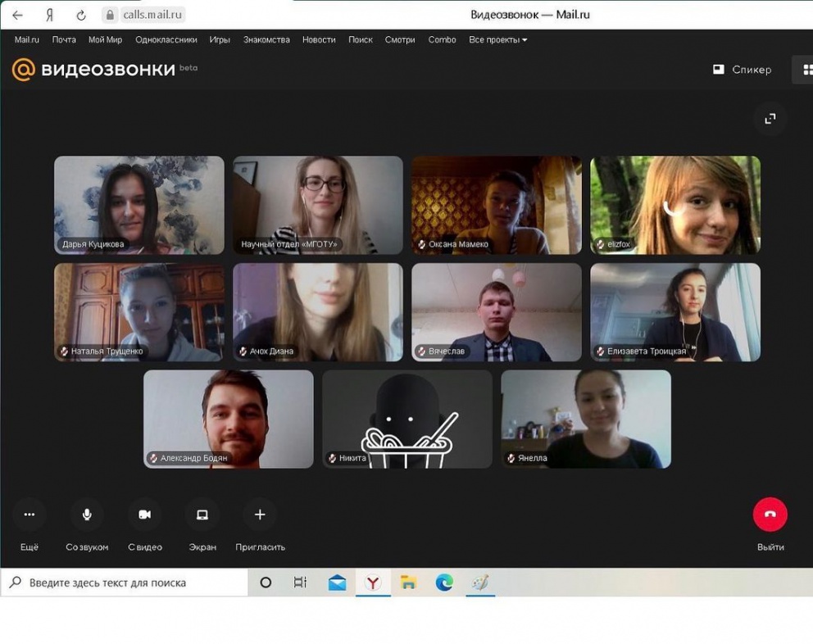Screen dimensions: 813x644
Task: Expand the video grid to fullscreen
Action: (770, 119)
